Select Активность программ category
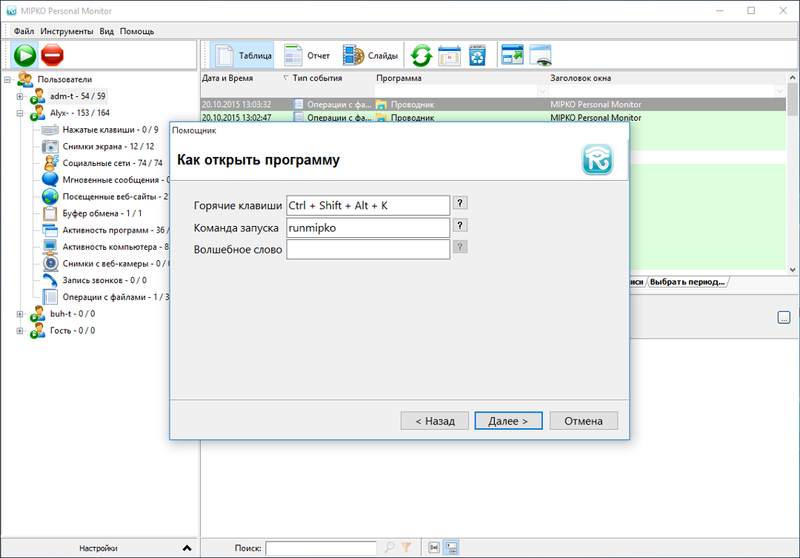This screenshot has height=558, width=800. point(115,230)
